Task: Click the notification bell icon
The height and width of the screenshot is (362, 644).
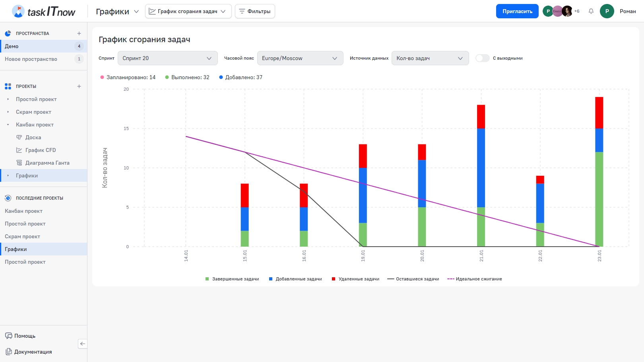Action: click(591, 11)
